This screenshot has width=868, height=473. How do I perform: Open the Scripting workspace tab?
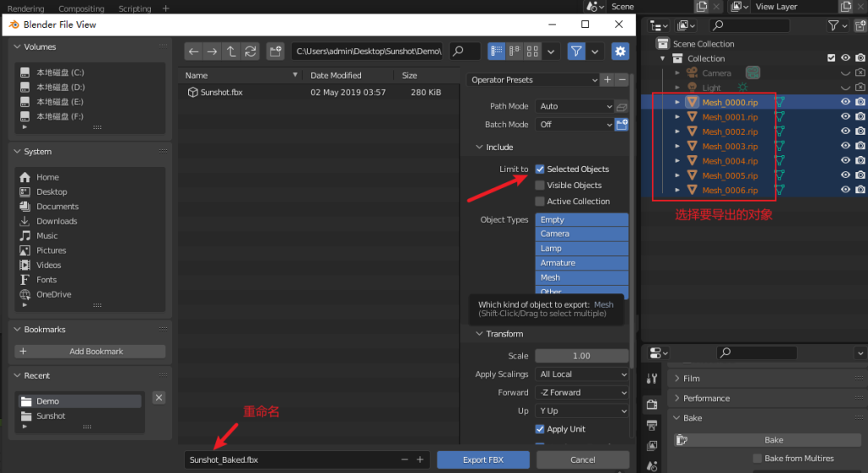[x=136, y=8]
